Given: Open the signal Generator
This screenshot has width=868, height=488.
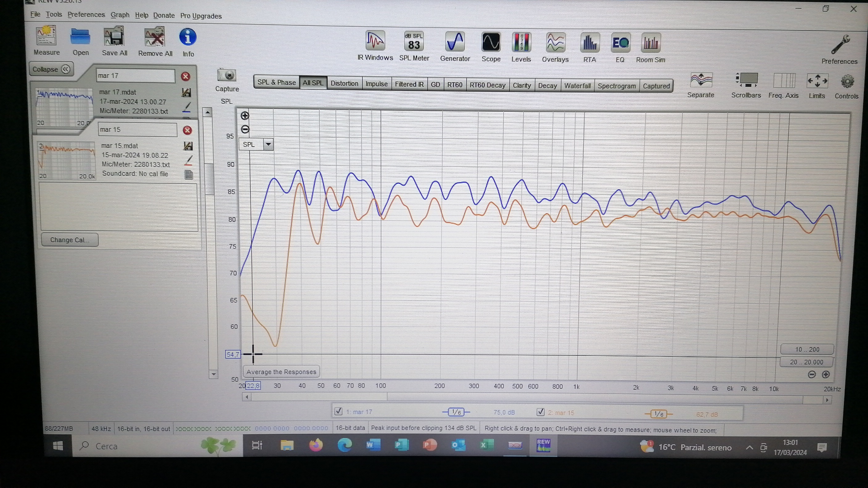Looking at the screenshot, I should click(x=455, y=42).
